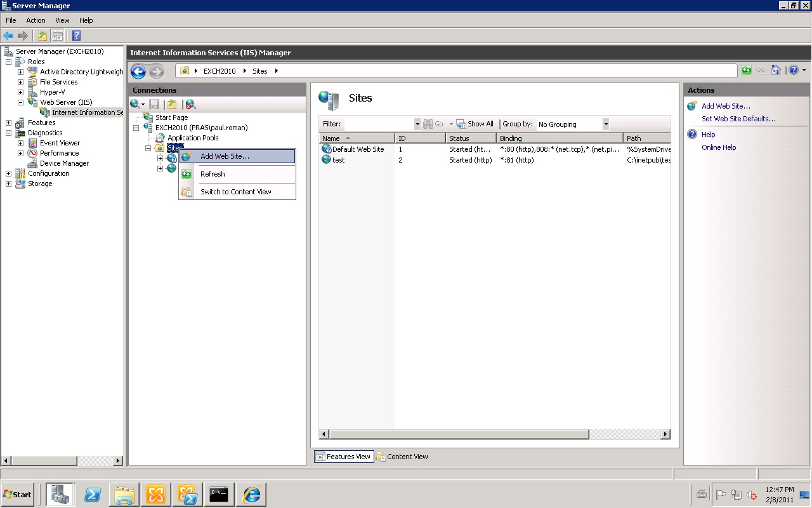Click the refresh icon near the address bar
The height and width of the screenshot is (508, 812).
tap(746, 70)
